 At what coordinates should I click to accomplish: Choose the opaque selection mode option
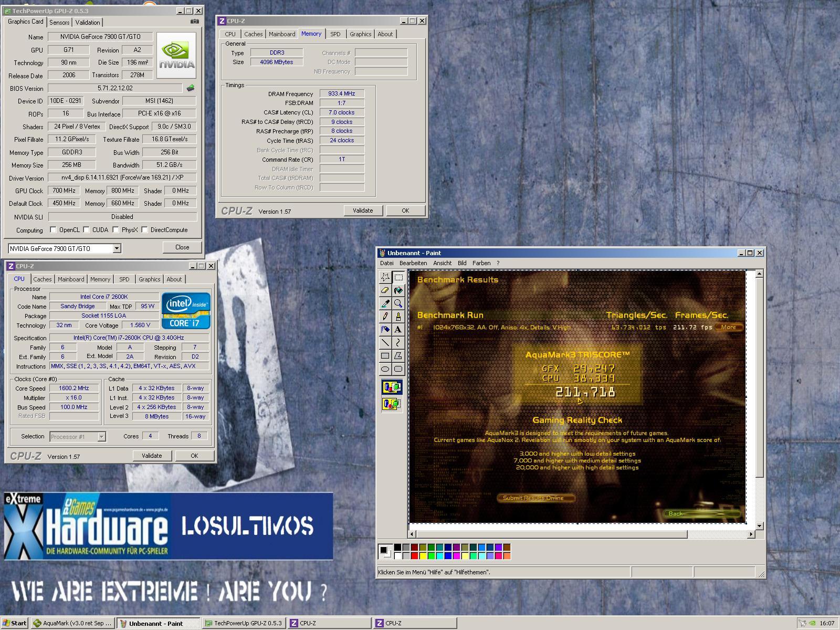click(x=392, y=388)
